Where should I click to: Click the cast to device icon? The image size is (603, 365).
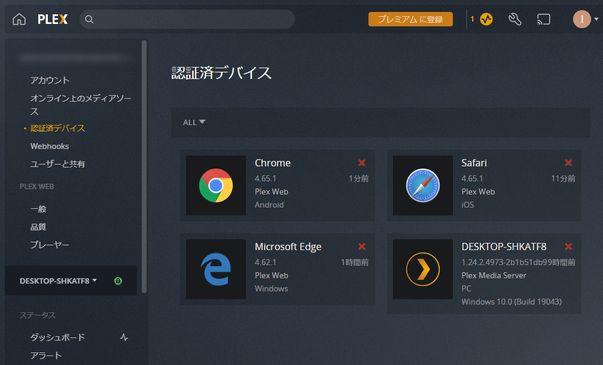coord(543,19)
